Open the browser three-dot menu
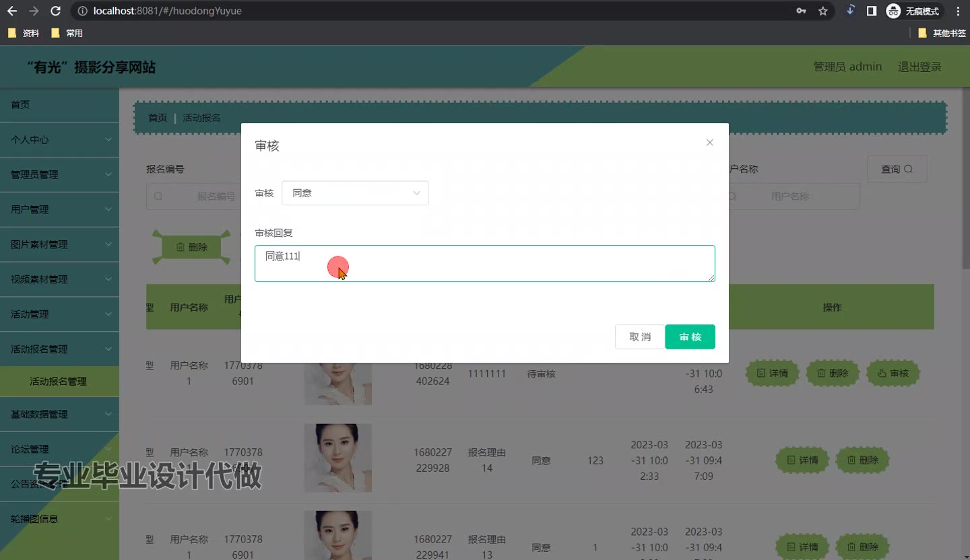The width and height of the screenshot is (970, 560). pyautogui.click(x=958, y=11)
